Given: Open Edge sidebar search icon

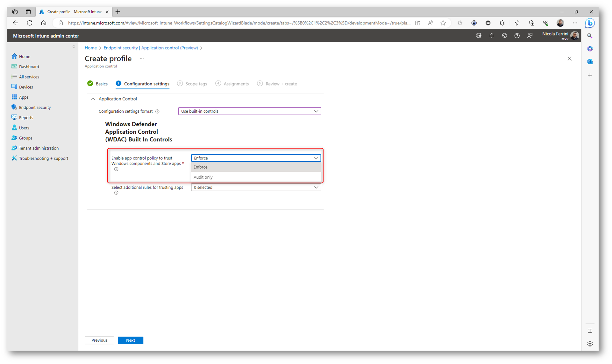Looking at the screenshot, I should coord(590,36).
